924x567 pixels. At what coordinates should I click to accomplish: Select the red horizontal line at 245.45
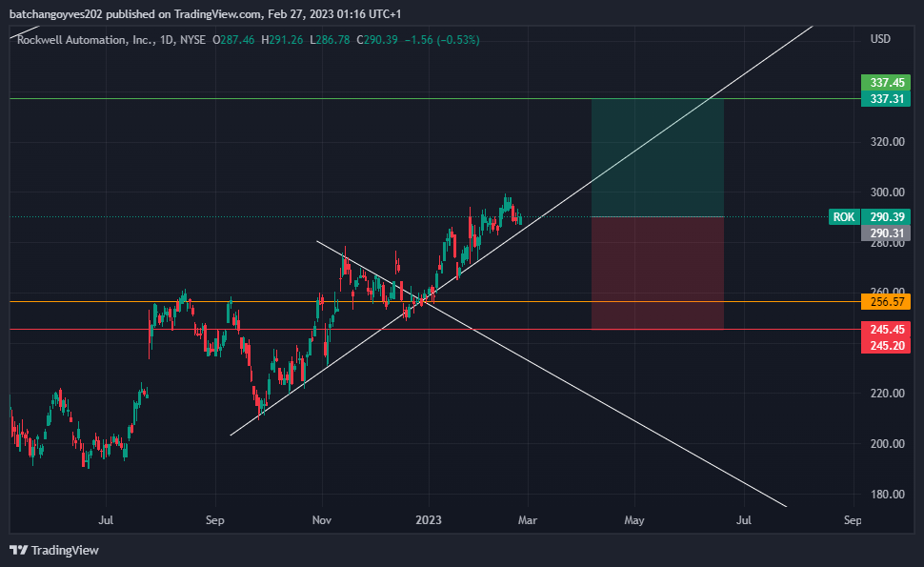435,330
